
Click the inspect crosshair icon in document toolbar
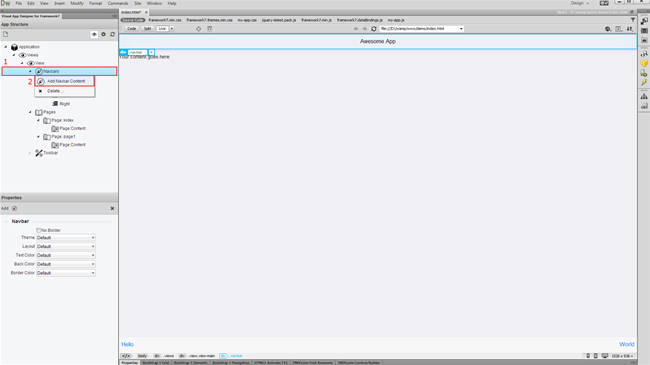pos(199,29)
